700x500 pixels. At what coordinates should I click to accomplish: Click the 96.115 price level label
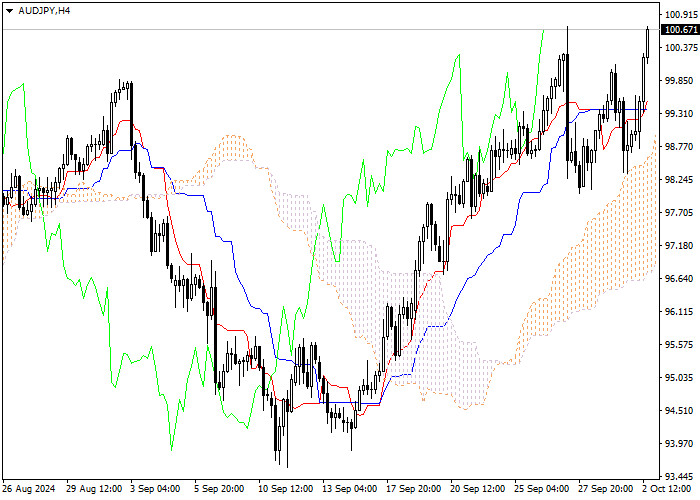tap(679, 312)
